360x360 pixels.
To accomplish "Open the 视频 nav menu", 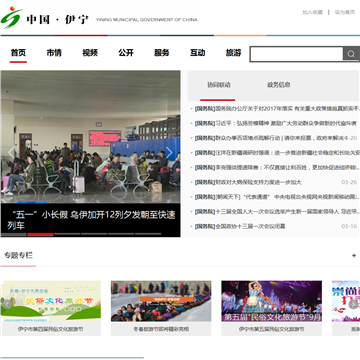I will coord(90,53).
